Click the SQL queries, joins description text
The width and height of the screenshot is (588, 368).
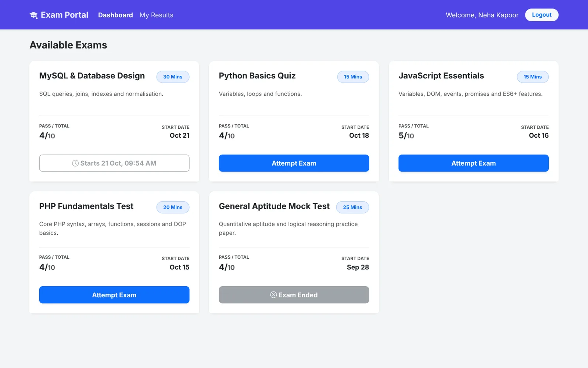coord(101,94)
